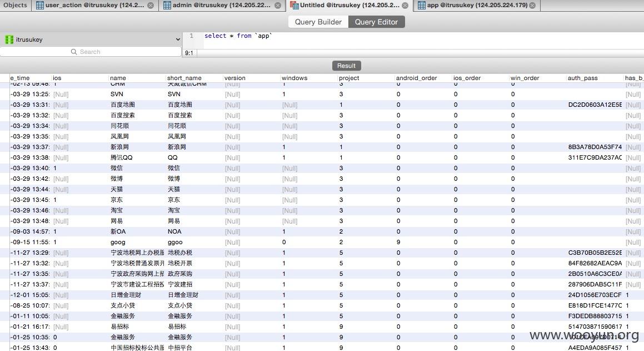644x351 pixels.
Task: Select the short_name cell '政府采购'
Action: click(180, 274)
